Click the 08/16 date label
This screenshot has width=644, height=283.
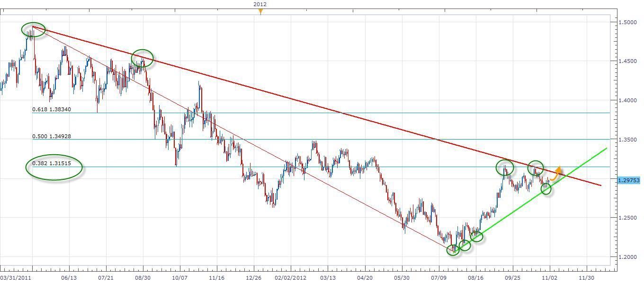pyautogui.click(x=476, y=279)
